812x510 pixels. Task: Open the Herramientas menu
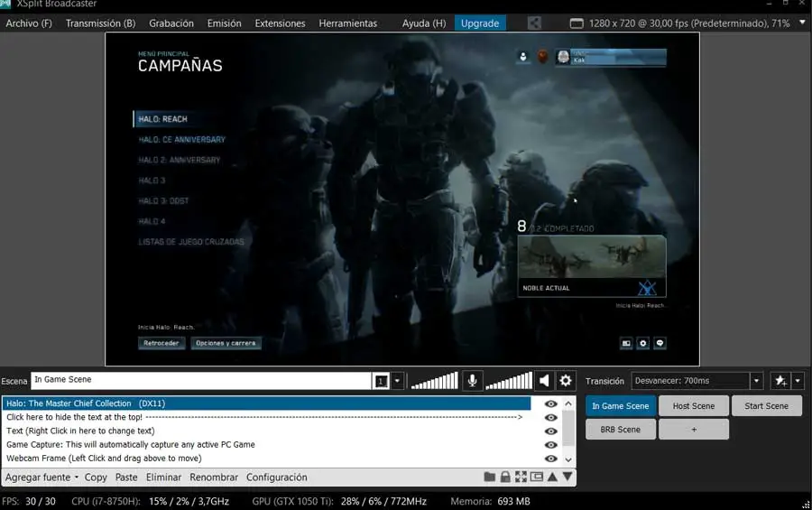click(347, 23)
